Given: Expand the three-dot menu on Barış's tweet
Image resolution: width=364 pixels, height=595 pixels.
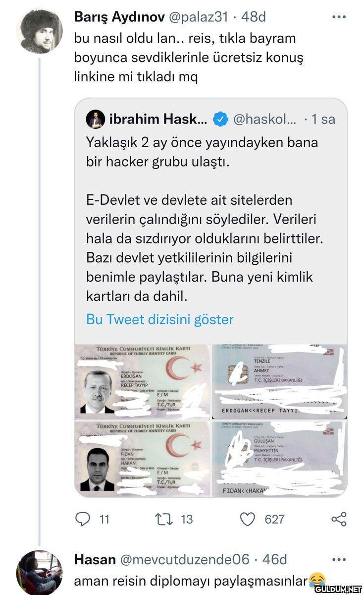Looking at the screenshot, I should tap(339, 16).
